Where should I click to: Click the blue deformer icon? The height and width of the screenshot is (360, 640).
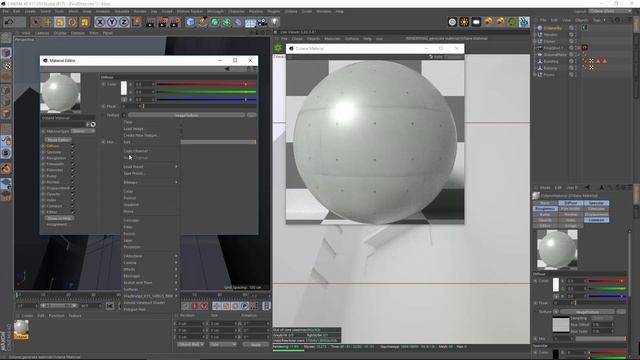pyautogui.click(x=238, y=22)
